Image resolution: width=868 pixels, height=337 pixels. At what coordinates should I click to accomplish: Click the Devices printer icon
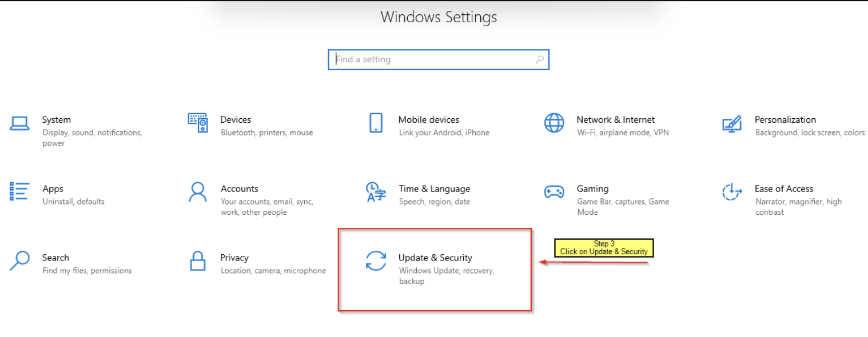[x=197, y=123]
